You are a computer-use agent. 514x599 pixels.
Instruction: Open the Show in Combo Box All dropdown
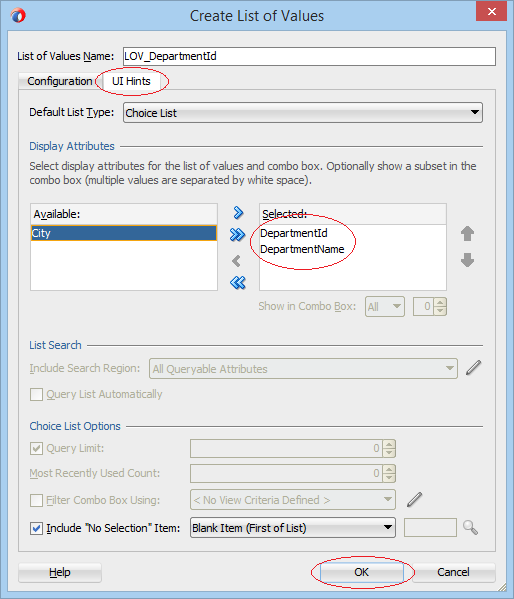coord(385,306)
